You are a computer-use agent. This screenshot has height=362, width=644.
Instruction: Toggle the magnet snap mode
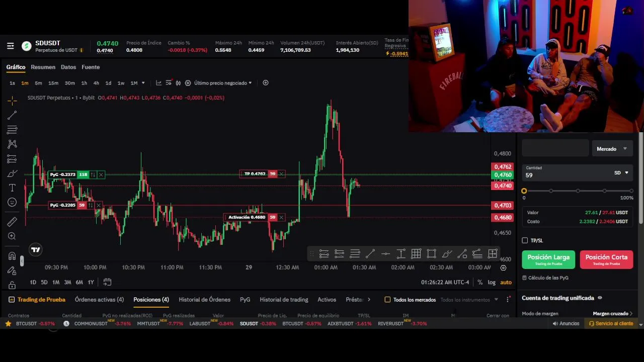[12, 256]
